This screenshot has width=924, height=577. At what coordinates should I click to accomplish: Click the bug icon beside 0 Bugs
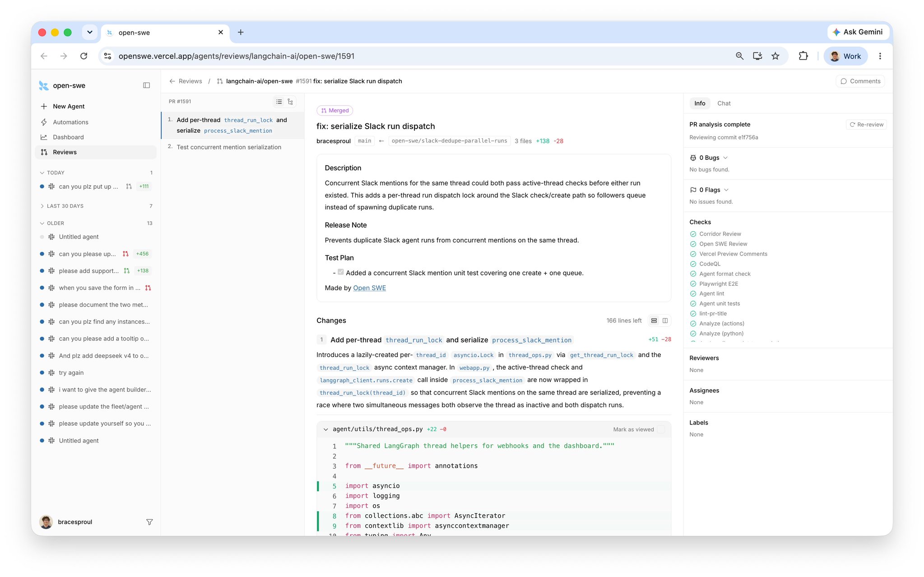[x=693, y=158]
